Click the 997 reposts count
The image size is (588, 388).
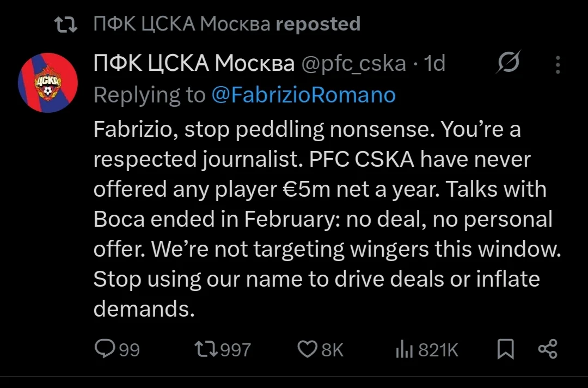(x=236, y=350)
